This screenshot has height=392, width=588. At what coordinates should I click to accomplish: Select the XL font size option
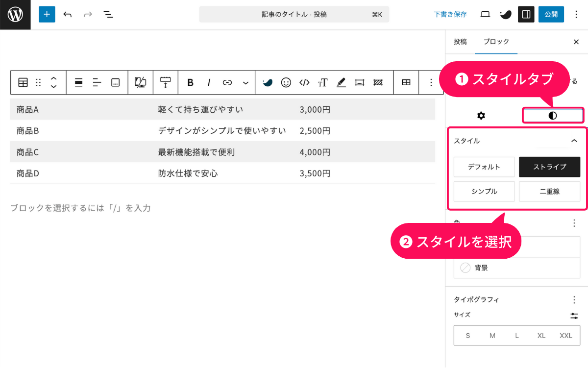(x=541, y=335)
